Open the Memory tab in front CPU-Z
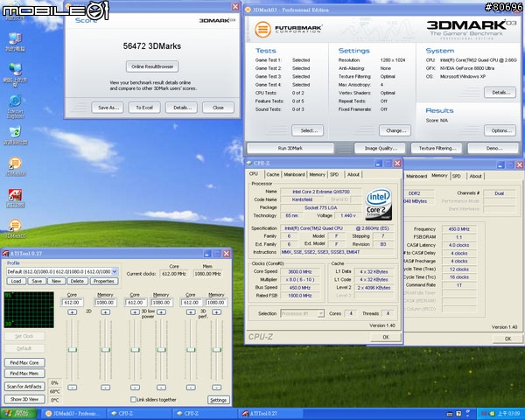This screenshot has height=420, width=525. tap(317, 174)
